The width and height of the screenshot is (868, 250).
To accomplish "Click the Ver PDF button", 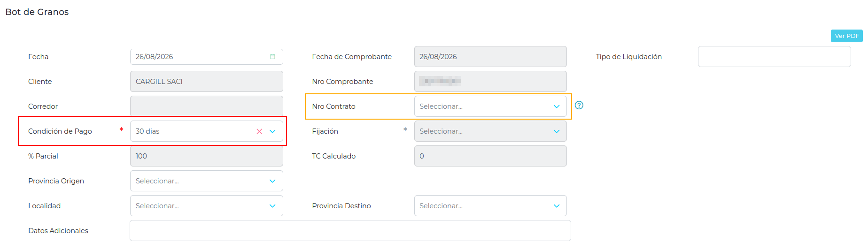I will [x=847, y=36].
